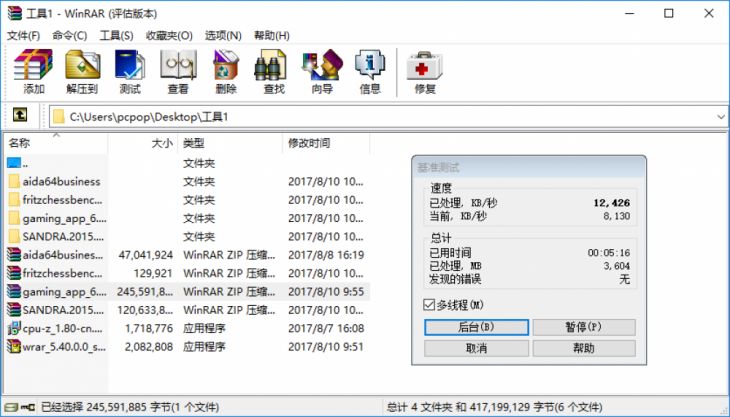Expand the address path dropdown arrow
730x417 pixels.
721,117
